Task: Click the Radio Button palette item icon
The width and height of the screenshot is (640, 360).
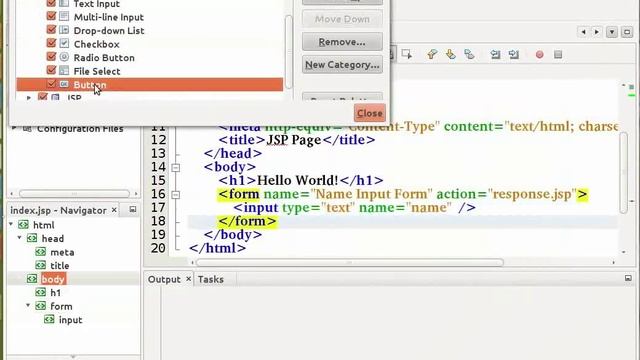Action: [64, 57]
